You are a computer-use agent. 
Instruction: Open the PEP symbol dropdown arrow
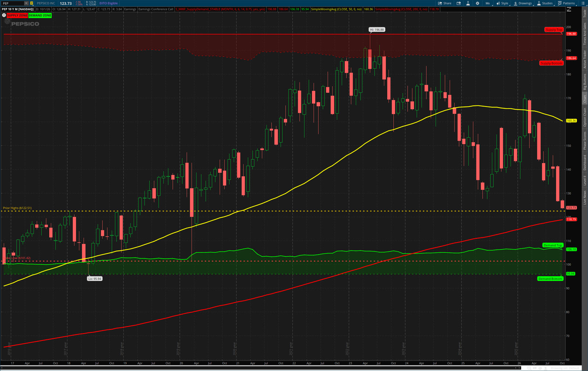[26, 3]
